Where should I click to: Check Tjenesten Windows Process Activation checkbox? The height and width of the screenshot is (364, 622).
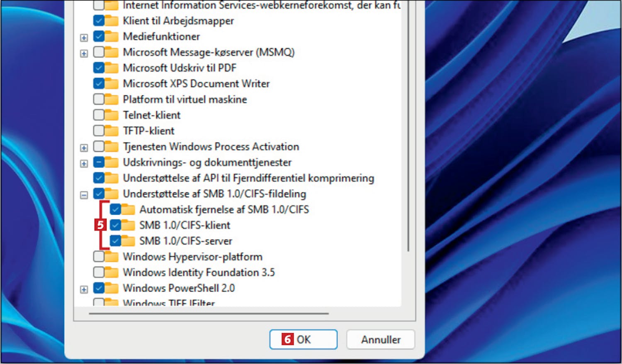pyautogui.click(x=99, y=146)
